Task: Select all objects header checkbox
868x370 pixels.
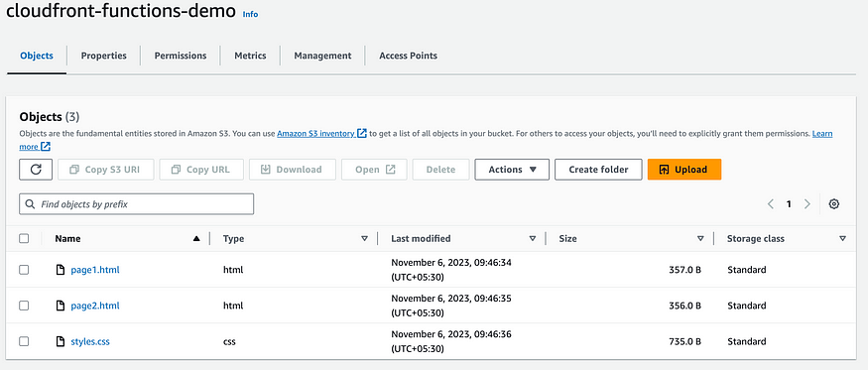Action: coord(24,238)
